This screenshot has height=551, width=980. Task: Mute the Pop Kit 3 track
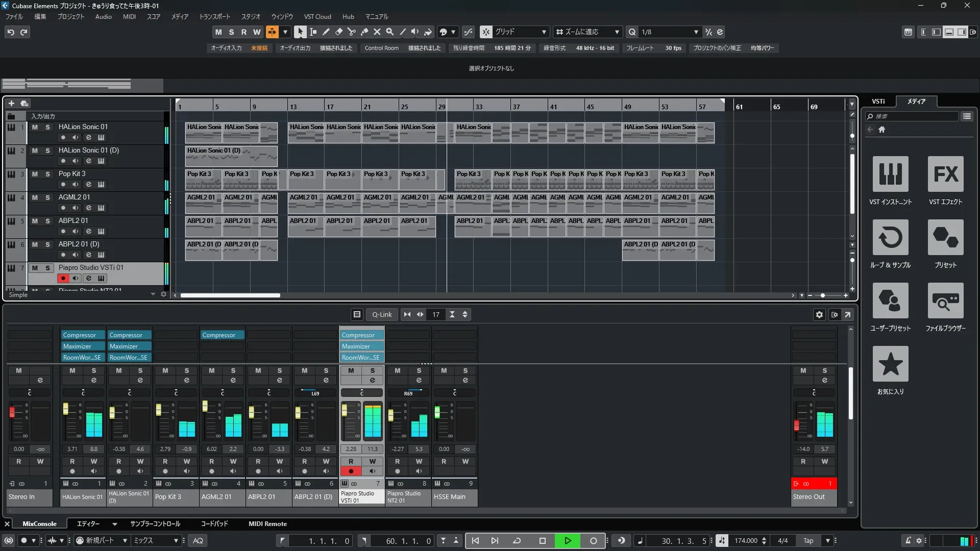click(x=35, y=174)
